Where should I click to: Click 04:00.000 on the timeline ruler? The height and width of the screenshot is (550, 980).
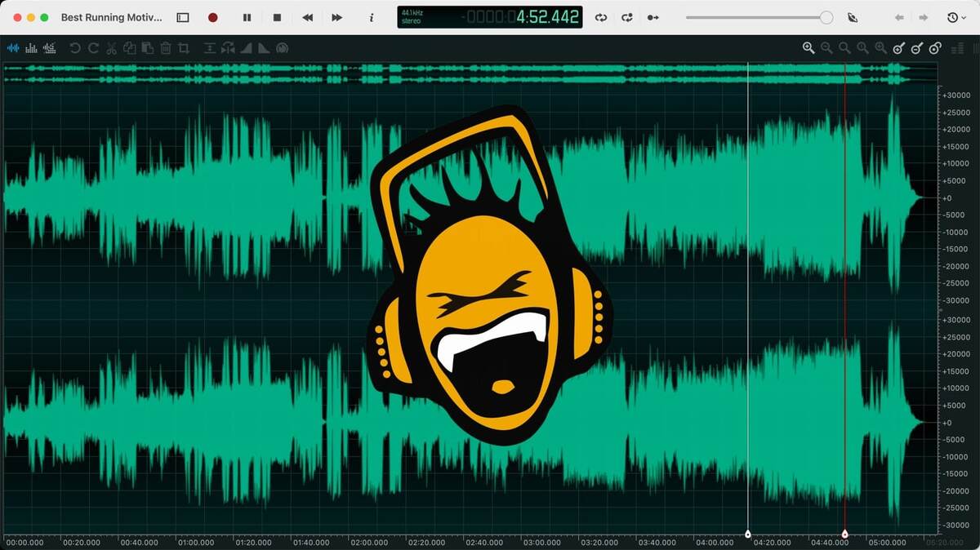(713, 543)
